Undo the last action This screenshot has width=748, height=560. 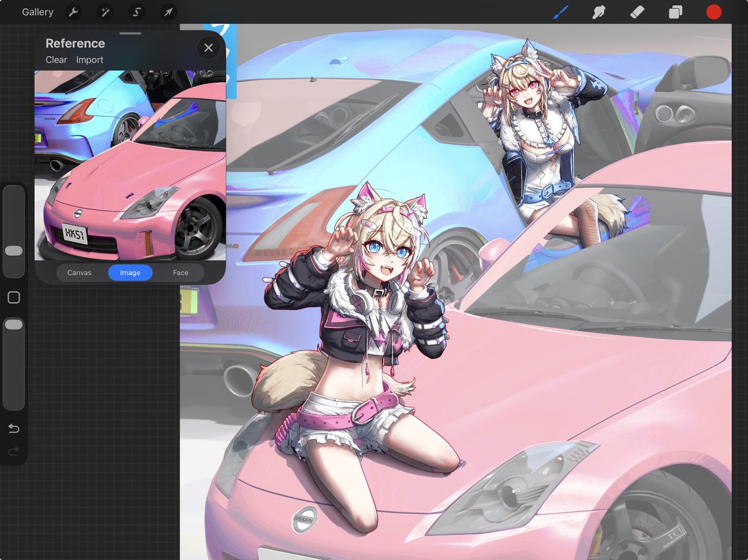[14, 429]
